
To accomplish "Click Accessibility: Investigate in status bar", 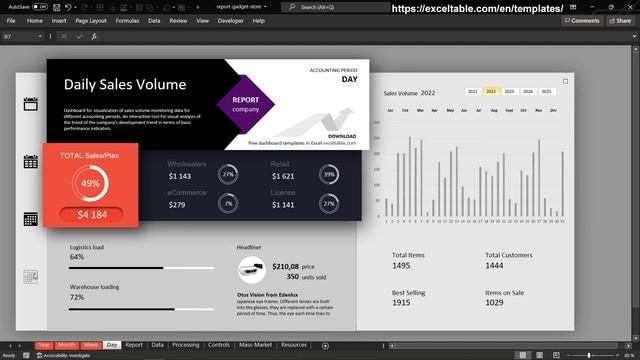I will pyautogui.click(x=63, y=356).
